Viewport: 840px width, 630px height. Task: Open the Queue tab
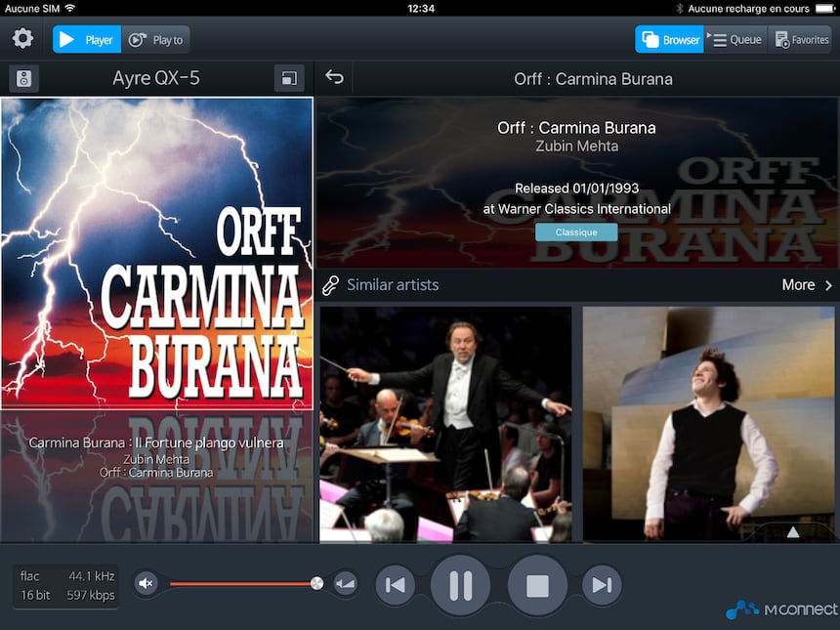pos(735,40)
